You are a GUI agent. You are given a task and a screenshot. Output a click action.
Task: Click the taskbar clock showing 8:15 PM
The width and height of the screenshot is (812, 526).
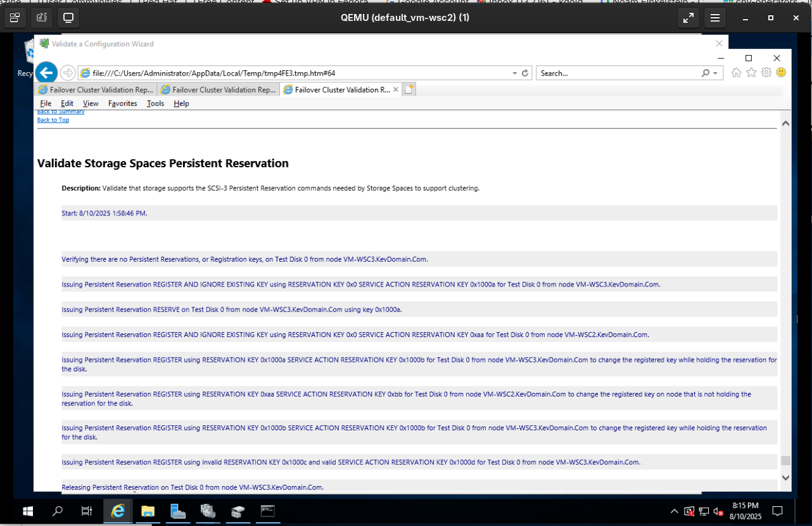click(745, 511)
